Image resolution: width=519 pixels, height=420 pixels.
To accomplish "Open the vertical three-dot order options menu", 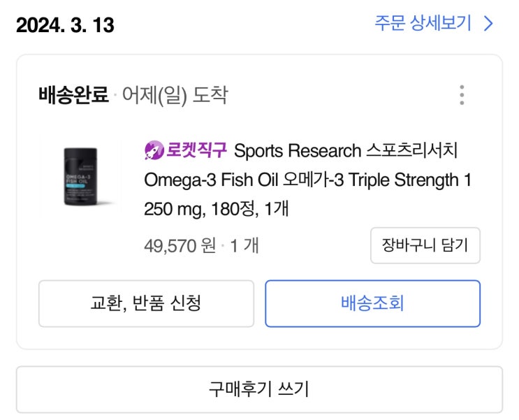I will click(461, 95).
